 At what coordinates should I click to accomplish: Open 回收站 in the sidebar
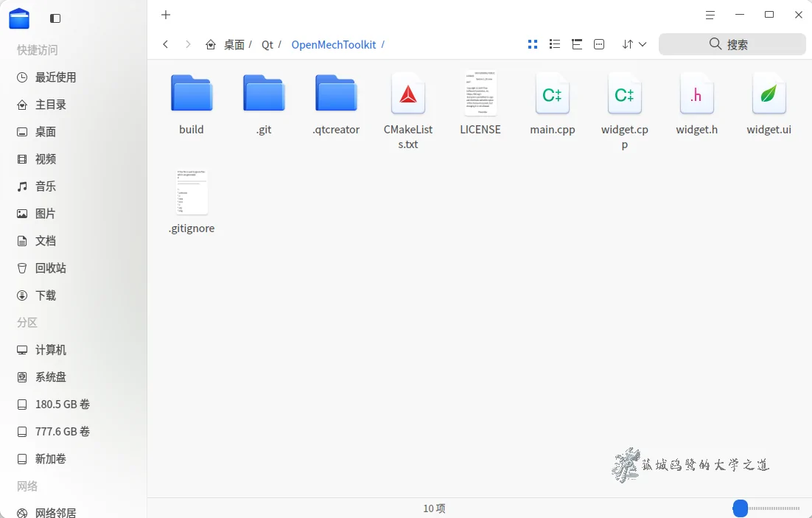coord(51,268)
